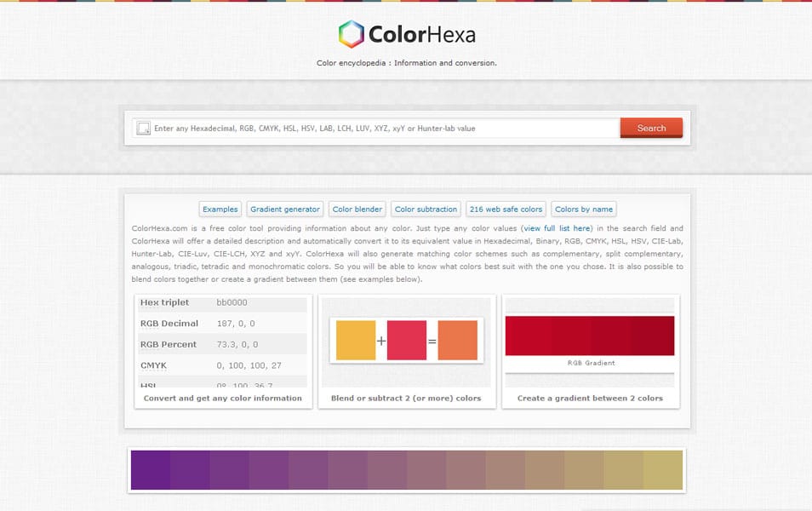812x511 pixels.
Task: Open 'Convert and get any color information'
Action: (x=222, y=398)
